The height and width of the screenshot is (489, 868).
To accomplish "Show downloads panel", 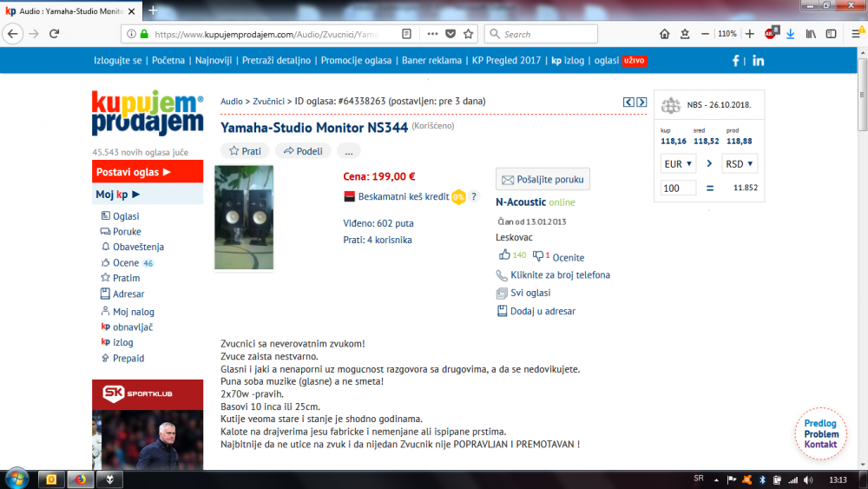I will [791, 34].
